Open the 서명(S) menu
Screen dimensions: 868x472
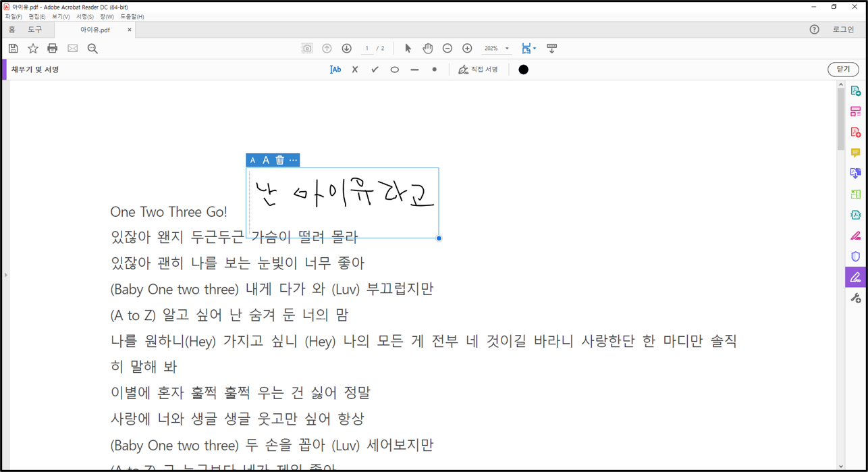click(84, 16)
